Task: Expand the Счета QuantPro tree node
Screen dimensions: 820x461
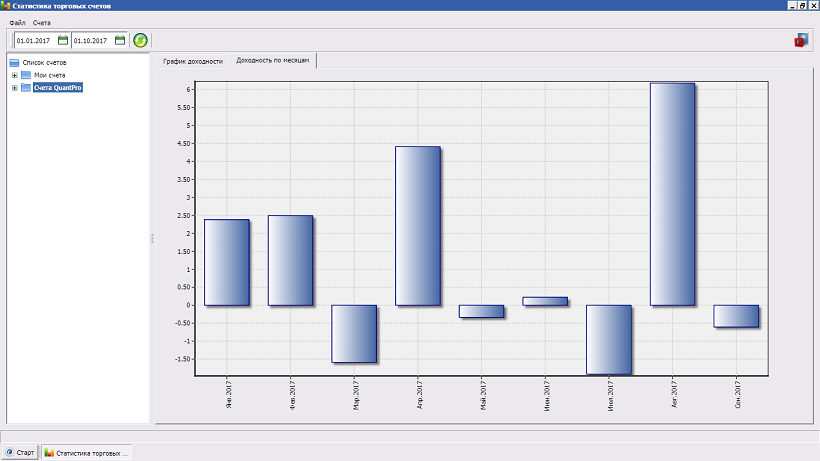Action: [14, 88]
